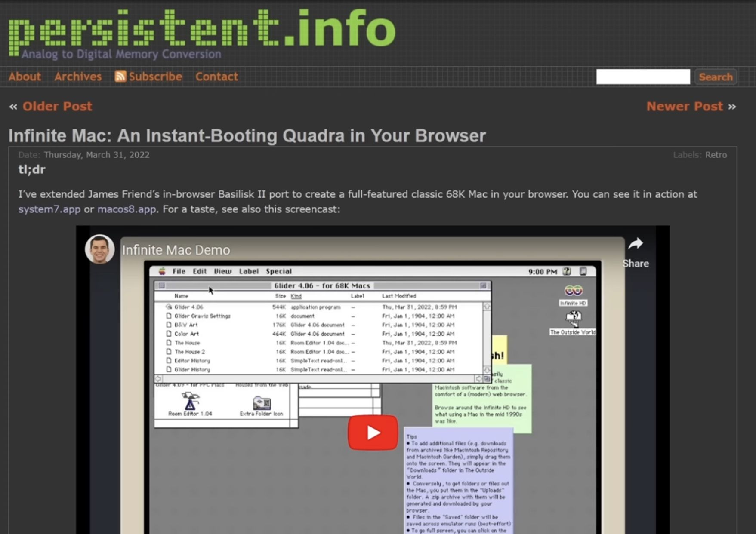Click the Glider window close box
756x534 pixels.
(162, 285)
